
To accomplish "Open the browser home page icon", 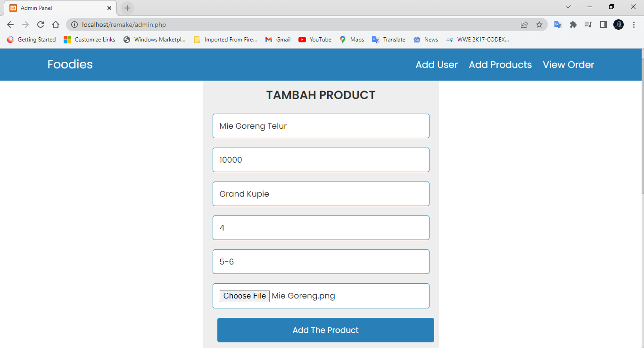I will [x=56, y=25].
